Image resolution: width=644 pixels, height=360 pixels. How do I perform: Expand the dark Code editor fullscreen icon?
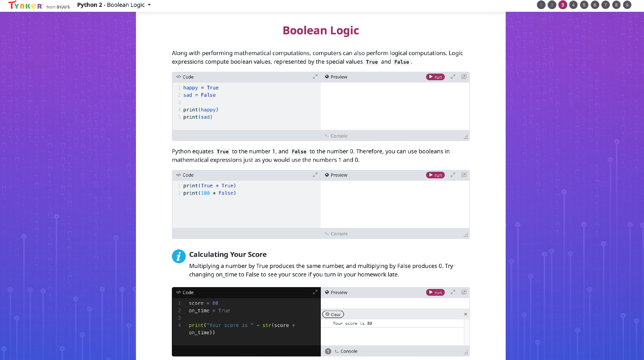pos(315,292)
